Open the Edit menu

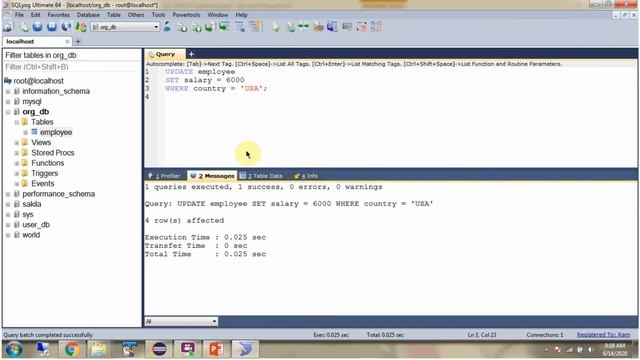pyautogui.click(x=36, y=15)
